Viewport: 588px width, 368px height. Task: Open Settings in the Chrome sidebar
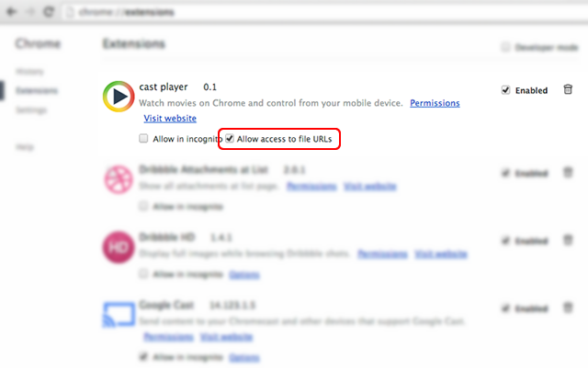31,110
